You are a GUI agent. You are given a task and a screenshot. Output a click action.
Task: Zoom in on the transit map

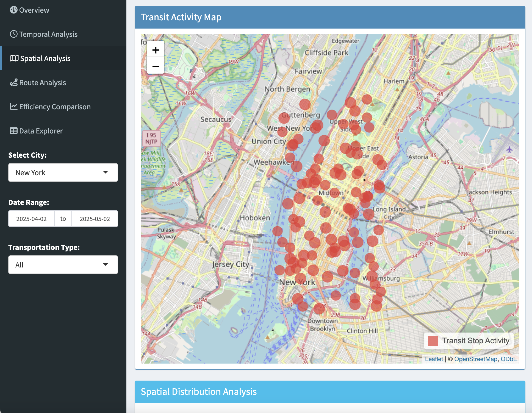pyautogui.click(x=156, y=50)
